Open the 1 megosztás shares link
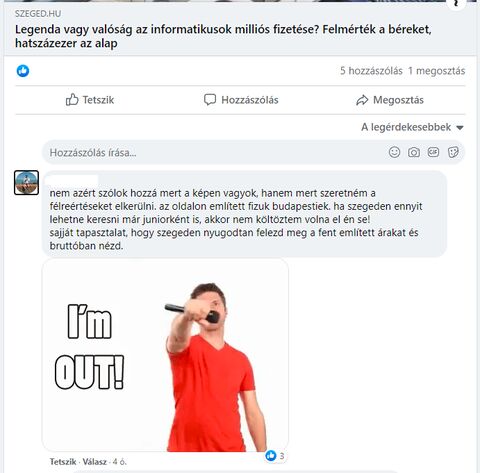The image size is (480, 473). [x=437, y=71]
